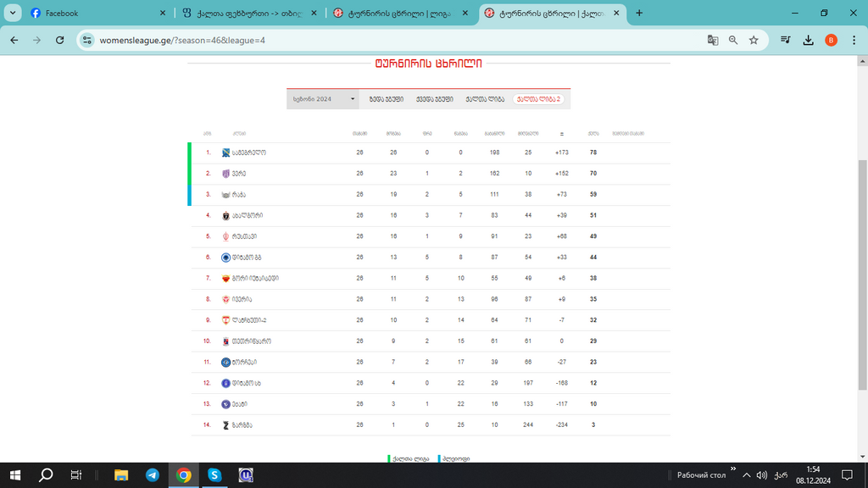Click the round blue logo in rank 6 row
The height and width of the screenshot is (488, 868).
click(x=225, y=258)
